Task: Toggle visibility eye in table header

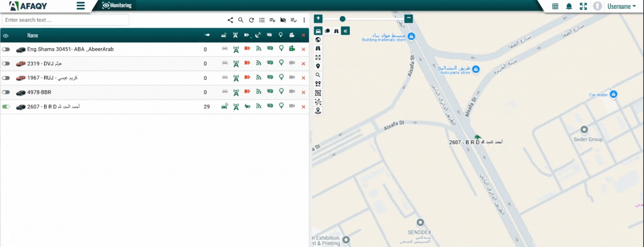Action: pos(6,36)
